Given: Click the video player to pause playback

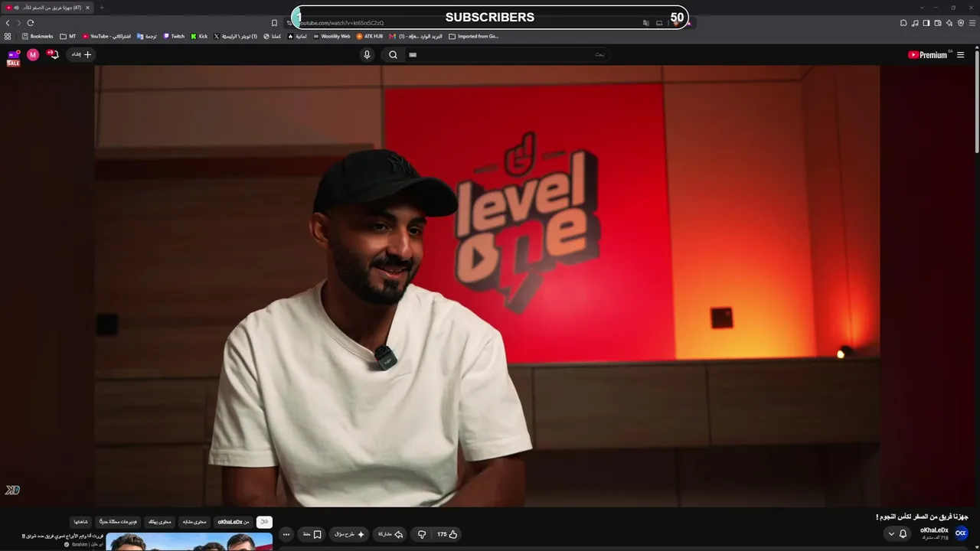Looking at the screenshot, I should [x=487, y=285].
